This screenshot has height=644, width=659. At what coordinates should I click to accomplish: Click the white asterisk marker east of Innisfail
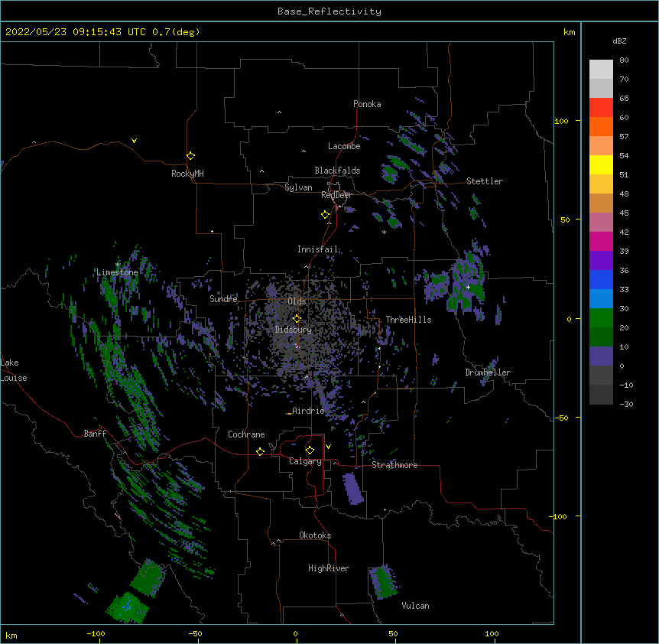coord(384,233)
